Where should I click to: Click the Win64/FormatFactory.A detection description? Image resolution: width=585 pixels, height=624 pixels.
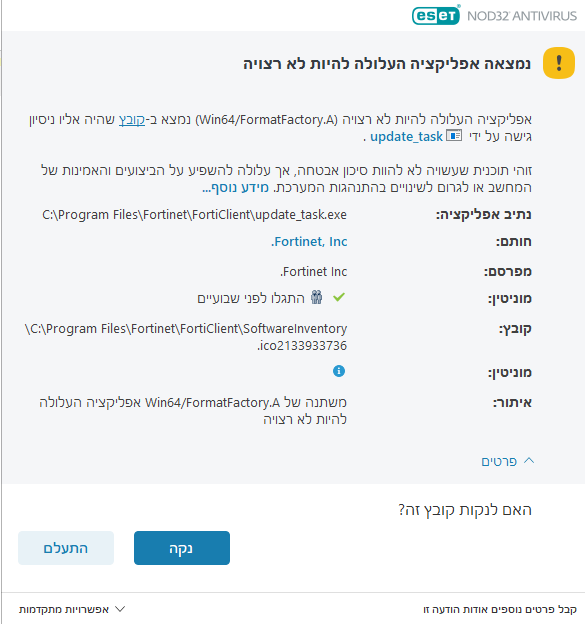[193, 410]
